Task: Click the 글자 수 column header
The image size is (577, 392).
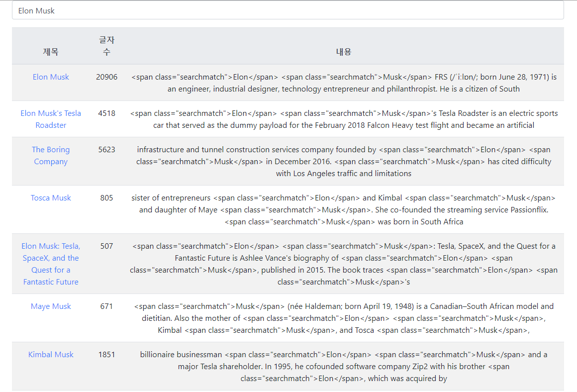Action: [107, 46]
